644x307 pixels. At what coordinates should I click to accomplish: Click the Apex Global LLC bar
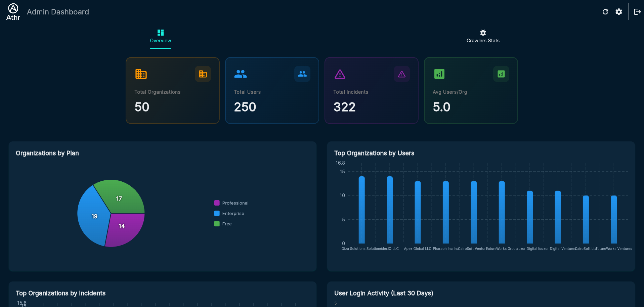[x=418, y=212]
